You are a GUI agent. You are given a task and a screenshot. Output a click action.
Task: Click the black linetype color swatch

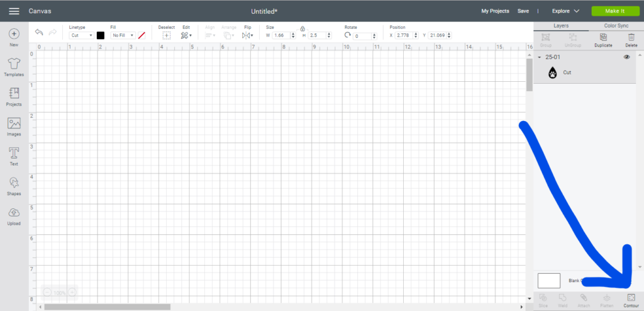tap(101, 36)
